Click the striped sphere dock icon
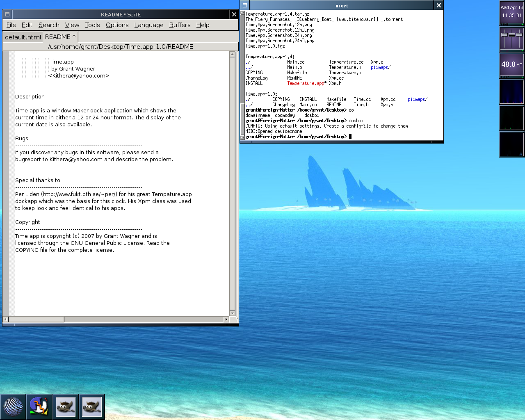This screenshot has height=420, width=525. [x=13, y=407]
